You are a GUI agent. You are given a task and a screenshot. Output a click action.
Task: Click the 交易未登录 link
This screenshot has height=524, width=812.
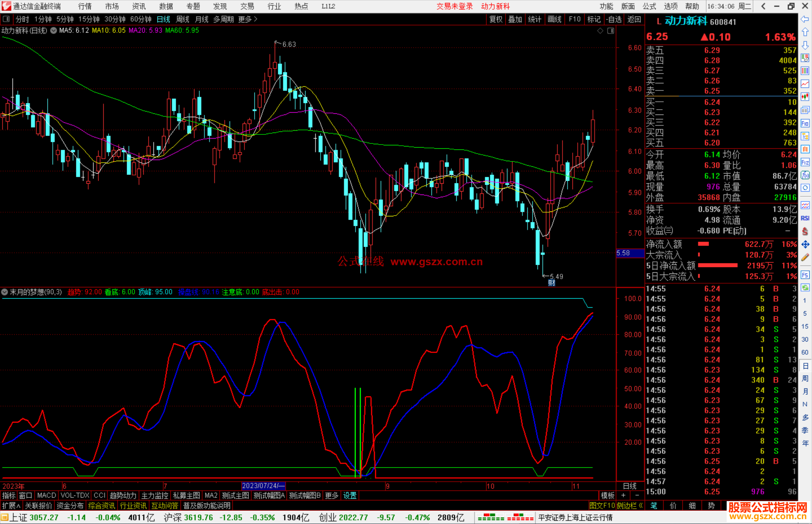pyautogui.click(x=454, y=6)
